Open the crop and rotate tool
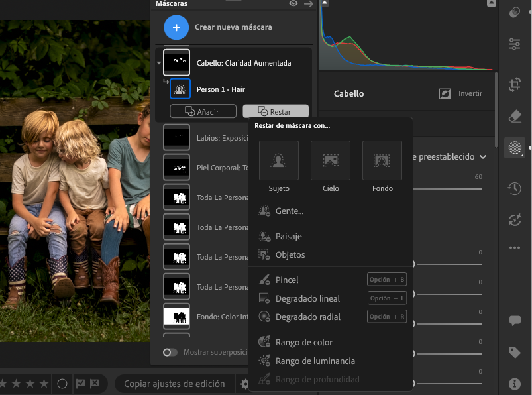This screenshot has height=395, width=532. (515, 84)
